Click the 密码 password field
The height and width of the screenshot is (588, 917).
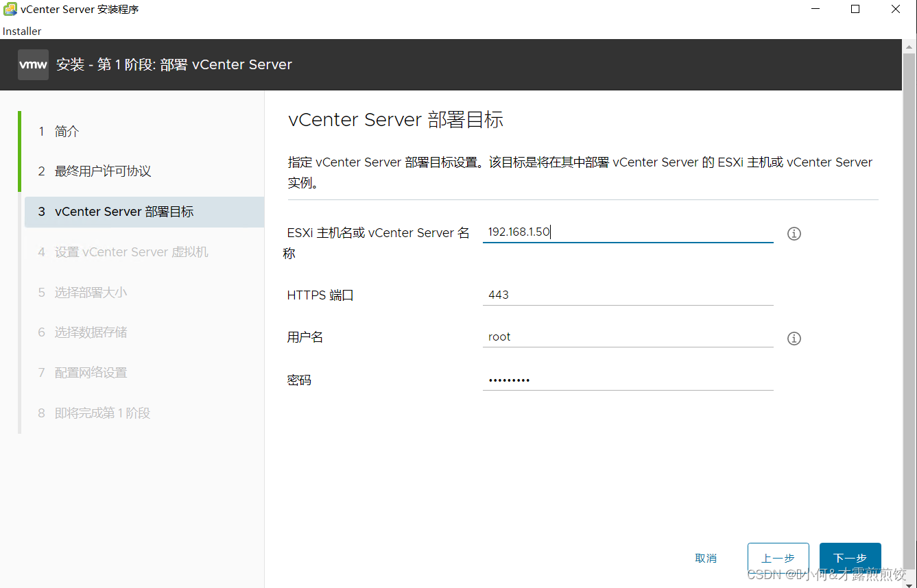(x=628, y=380)
